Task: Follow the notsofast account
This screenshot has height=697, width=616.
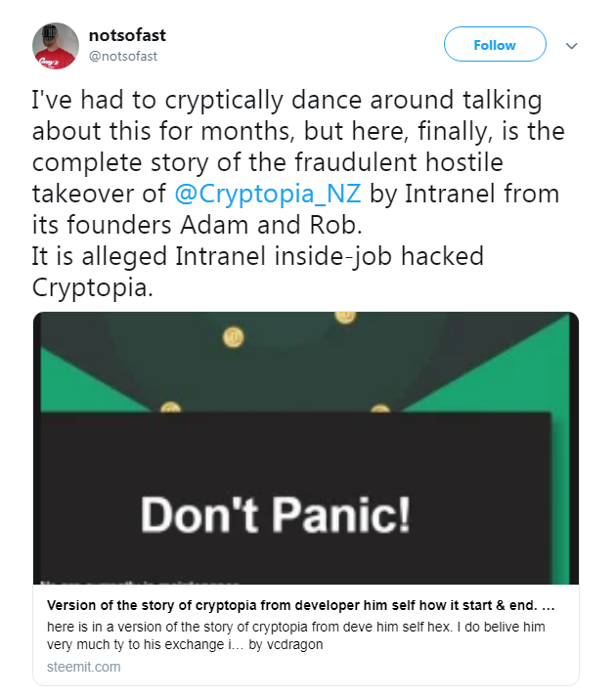Action: point(494,45)
